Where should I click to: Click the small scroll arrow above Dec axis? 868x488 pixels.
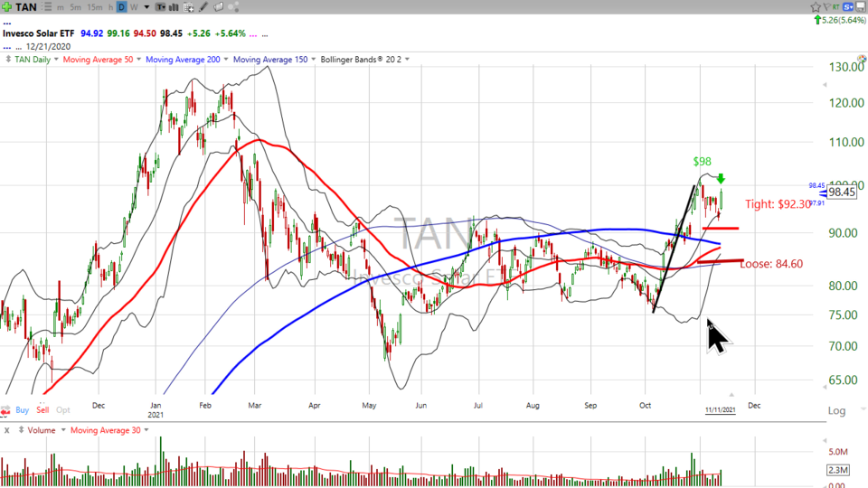pos(731,395)
